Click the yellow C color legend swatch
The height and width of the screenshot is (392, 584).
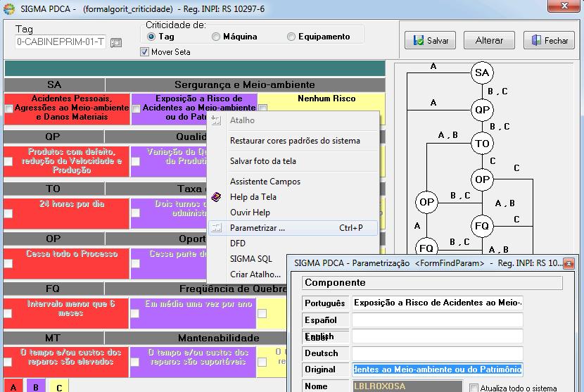click(59, 386)
